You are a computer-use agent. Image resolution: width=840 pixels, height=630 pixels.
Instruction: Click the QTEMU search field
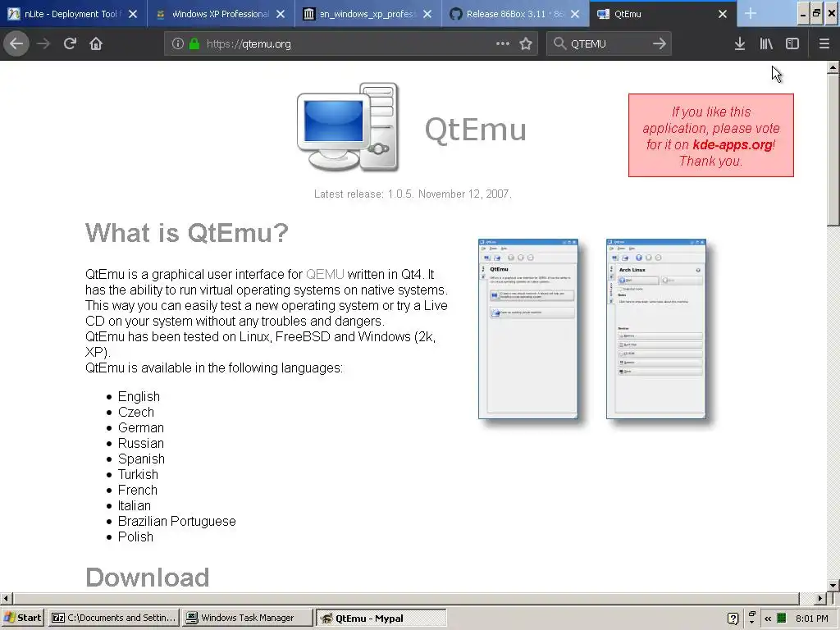point(609,44)
